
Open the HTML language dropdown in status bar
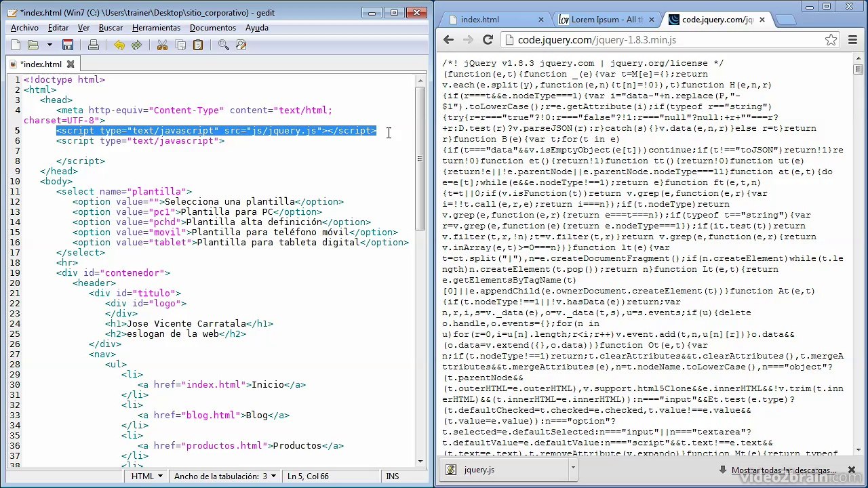[147, 476]
